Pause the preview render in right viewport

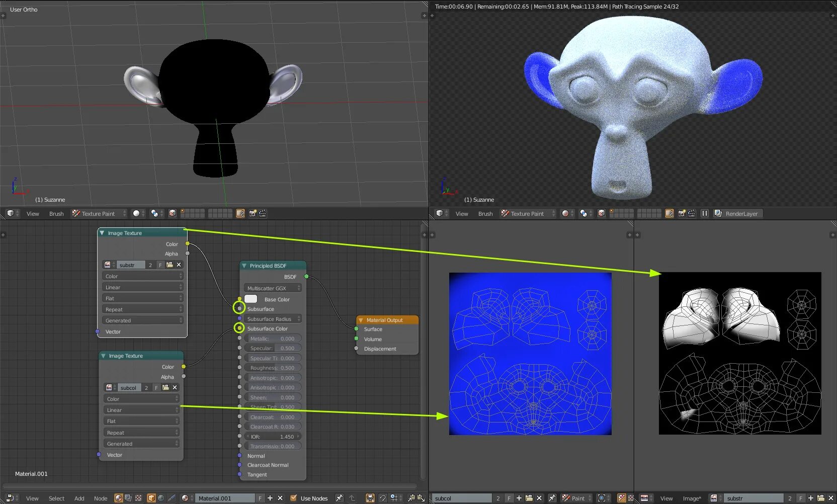[705, 214]
